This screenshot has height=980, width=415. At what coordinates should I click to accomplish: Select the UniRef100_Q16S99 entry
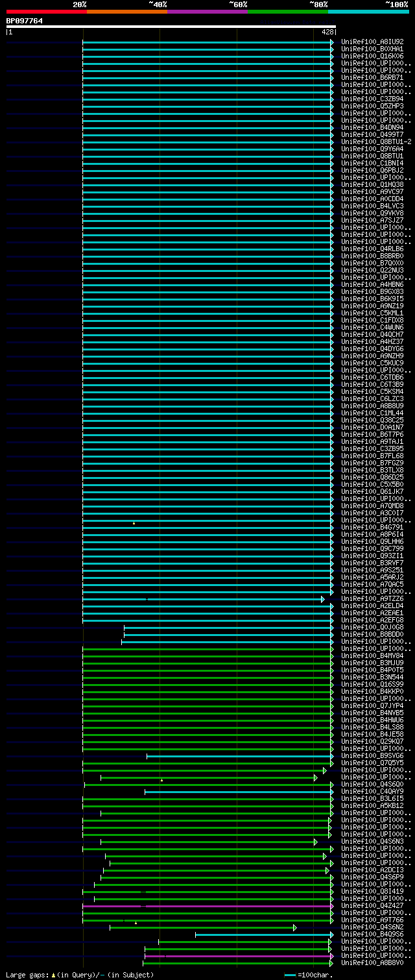[x=372, y=685]
